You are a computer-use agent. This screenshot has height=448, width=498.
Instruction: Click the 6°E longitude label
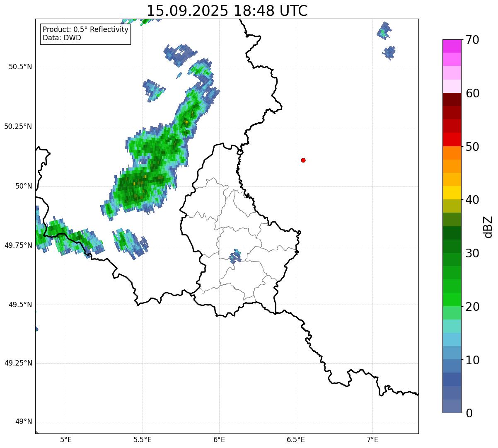219,440
